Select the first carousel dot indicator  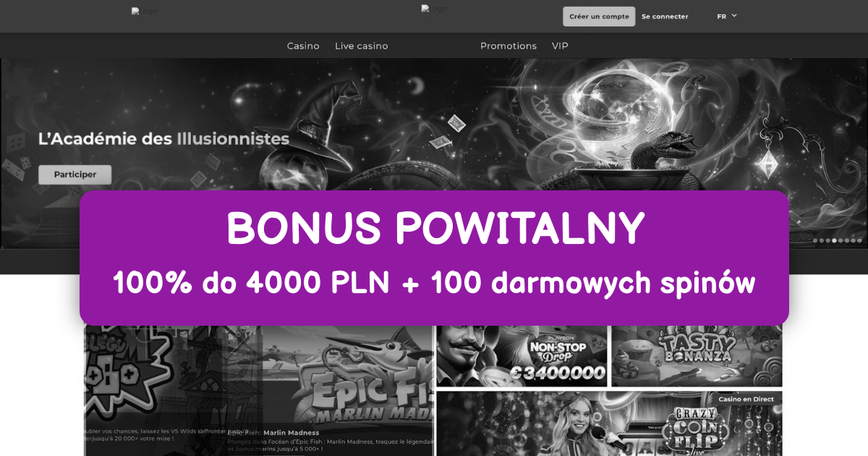coord(815,240)
